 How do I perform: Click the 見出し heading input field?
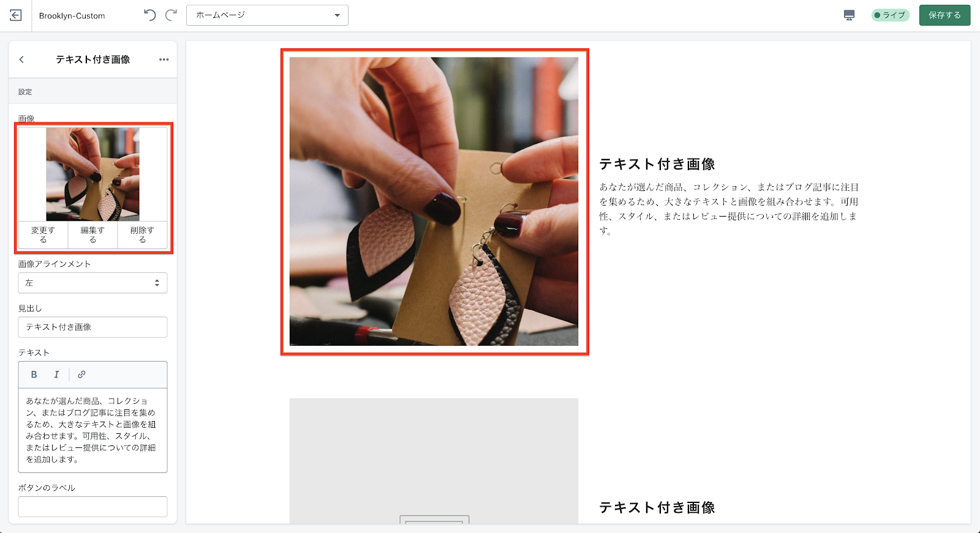tap(92, 327)
